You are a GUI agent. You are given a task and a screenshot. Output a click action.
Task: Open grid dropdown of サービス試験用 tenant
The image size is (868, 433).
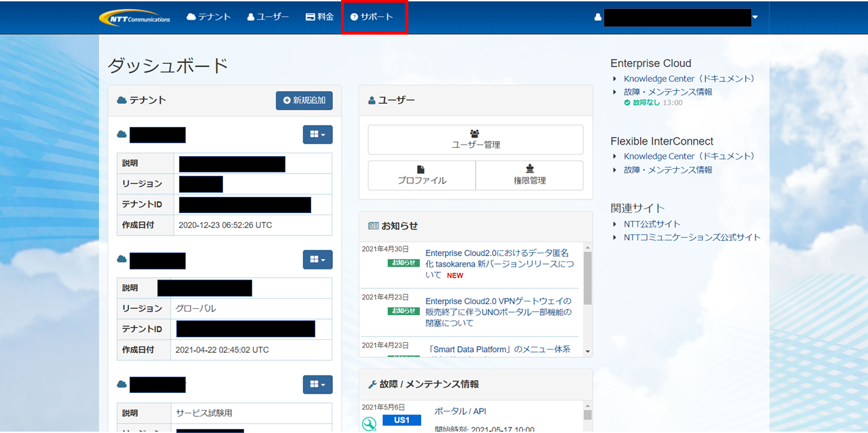click(317, 384)
